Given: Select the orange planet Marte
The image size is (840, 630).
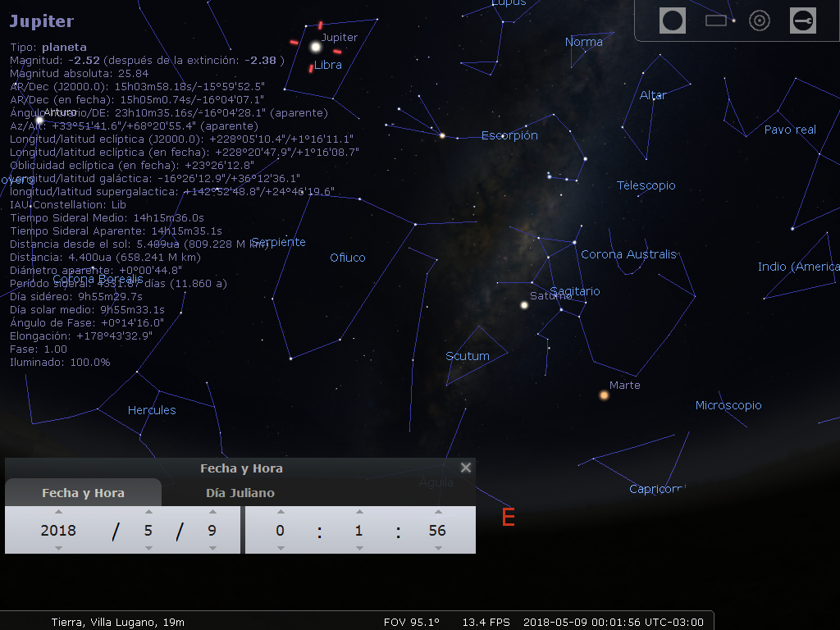Looking at the screenshot, I should [604, 395].
